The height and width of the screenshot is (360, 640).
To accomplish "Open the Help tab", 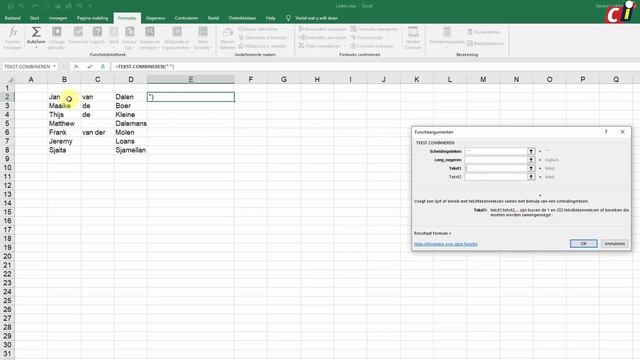I will coord(270,18).
